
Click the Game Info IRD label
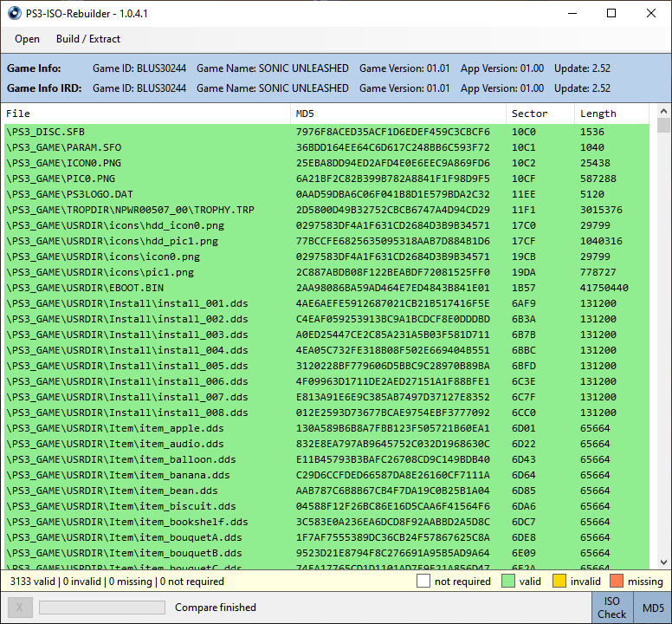point(44,88)
